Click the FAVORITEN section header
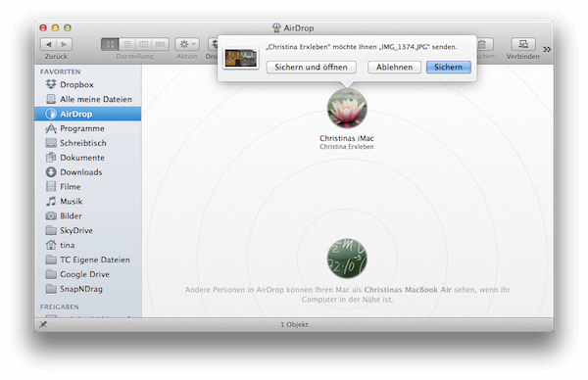This screenshot has width=588, height=380. (61, 71)
